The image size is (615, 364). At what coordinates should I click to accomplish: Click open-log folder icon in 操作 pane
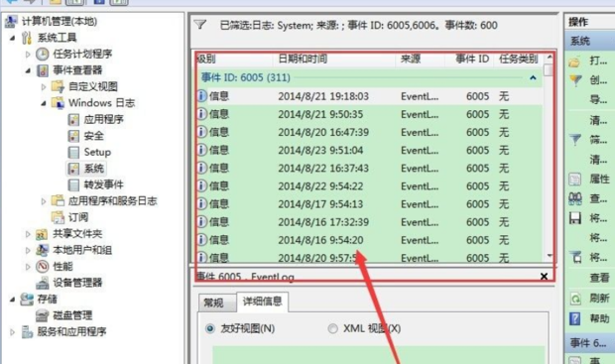pos(574,61)
